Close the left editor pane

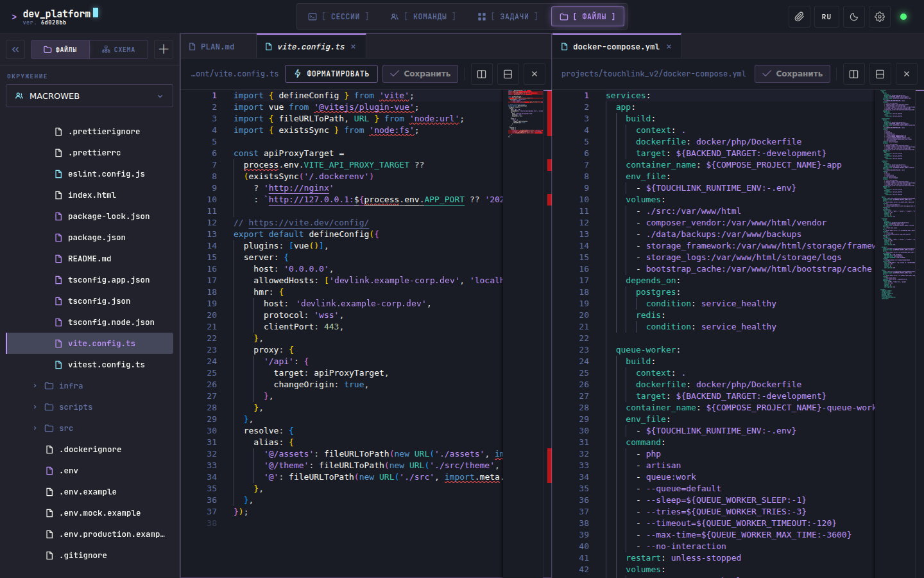[x=535, y=74]
